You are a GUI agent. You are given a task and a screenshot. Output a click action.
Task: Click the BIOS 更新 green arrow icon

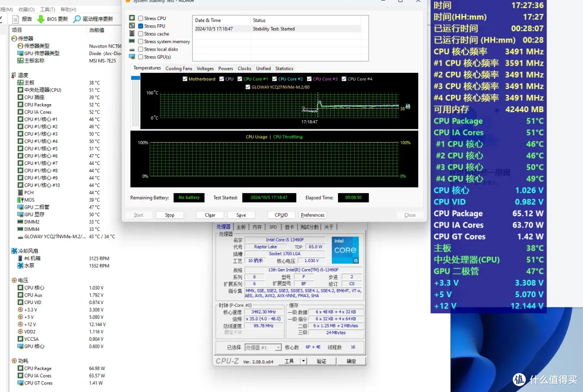coord(41,19)
